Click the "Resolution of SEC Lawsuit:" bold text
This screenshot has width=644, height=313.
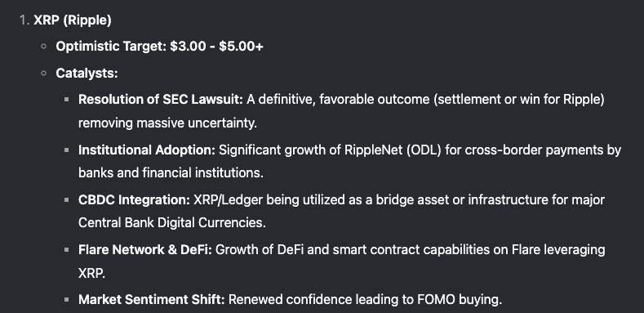161,100
